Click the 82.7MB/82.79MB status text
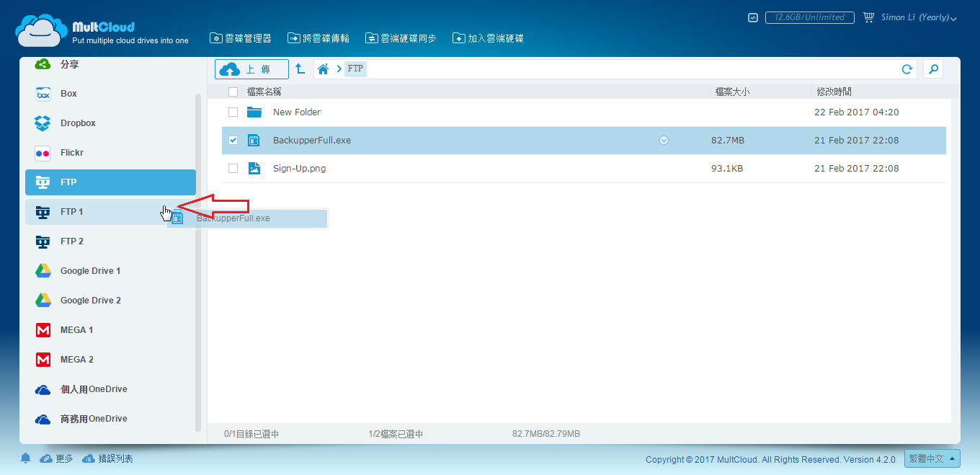Viewport: 980px width, 475px height. tap(546, 434)
